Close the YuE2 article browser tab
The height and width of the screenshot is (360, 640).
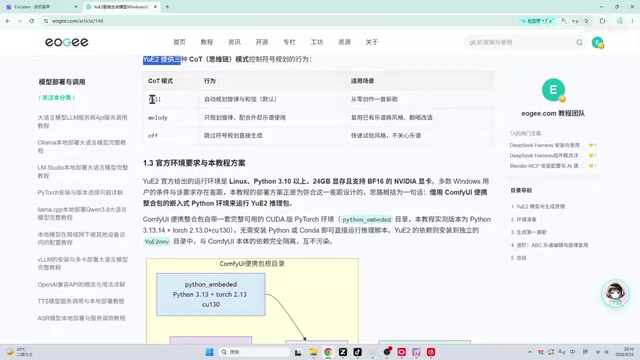155,7
